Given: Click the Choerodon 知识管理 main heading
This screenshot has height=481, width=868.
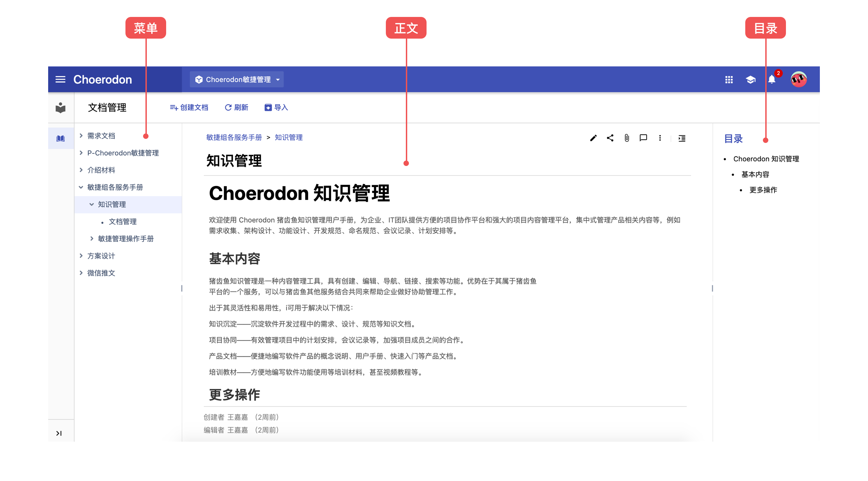Looking at the screenshot, I should [299, 193].
